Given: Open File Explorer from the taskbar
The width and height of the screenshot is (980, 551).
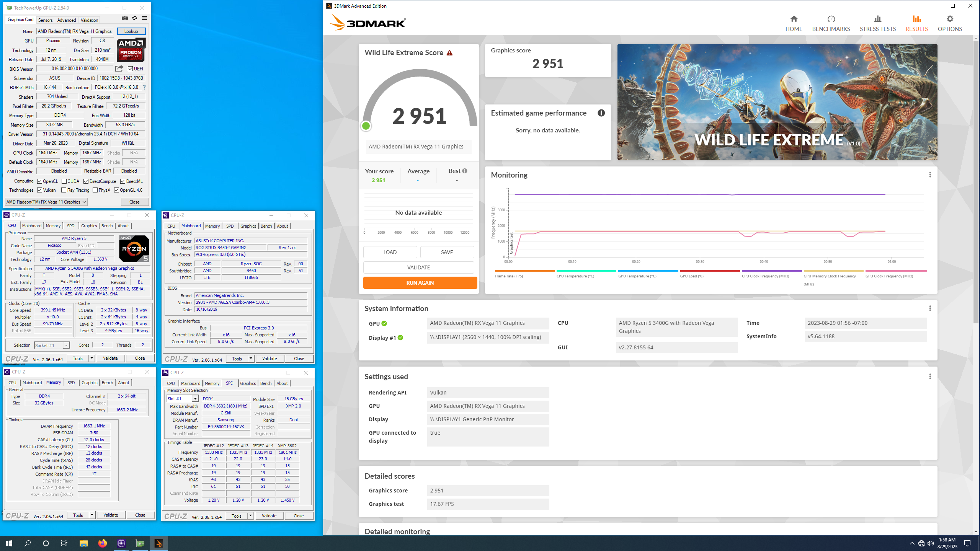Looking at the screenshot, I should [83, 543].
